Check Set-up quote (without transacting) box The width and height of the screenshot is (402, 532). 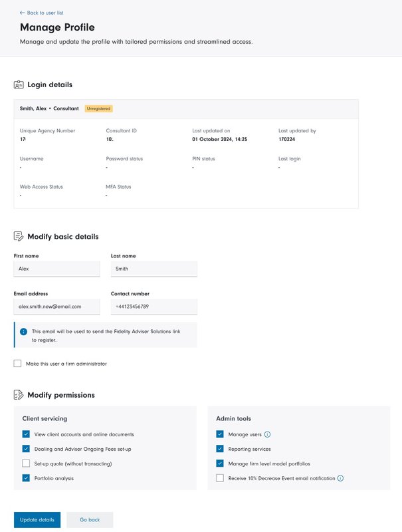click(x=26, y=464)
